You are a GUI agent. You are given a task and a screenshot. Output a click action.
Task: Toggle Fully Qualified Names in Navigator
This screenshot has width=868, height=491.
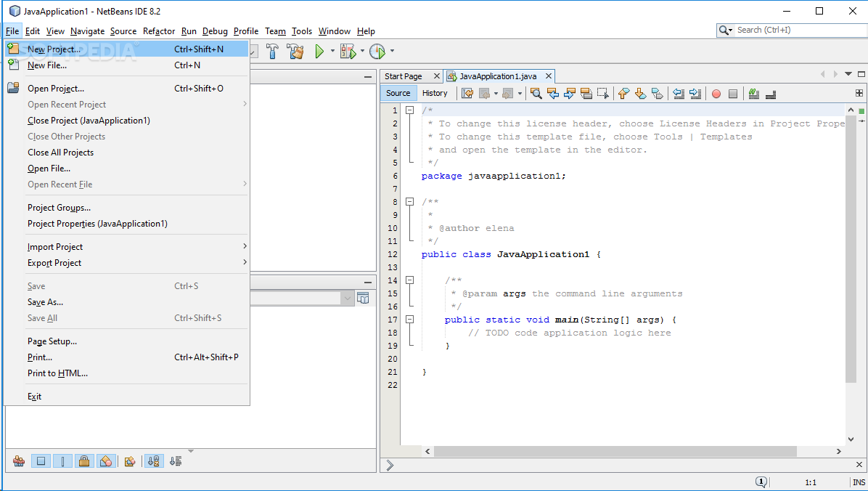tap(130, 461)
